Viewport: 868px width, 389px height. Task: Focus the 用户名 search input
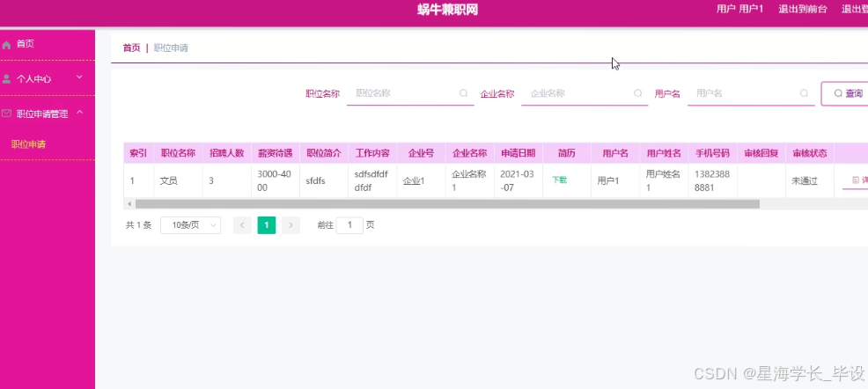(x=751, y=93)
